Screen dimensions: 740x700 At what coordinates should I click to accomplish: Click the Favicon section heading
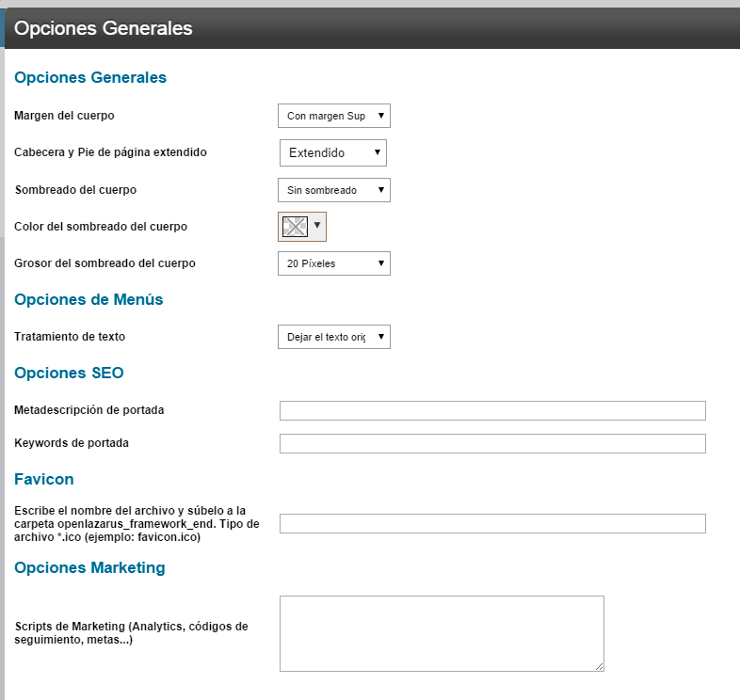point(44,479)
